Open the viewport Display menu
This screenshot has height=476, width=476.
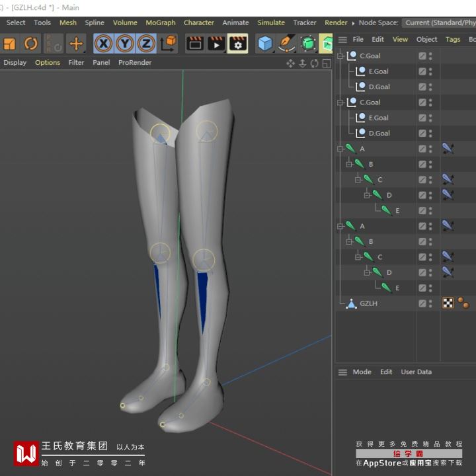tap(15, 63)
